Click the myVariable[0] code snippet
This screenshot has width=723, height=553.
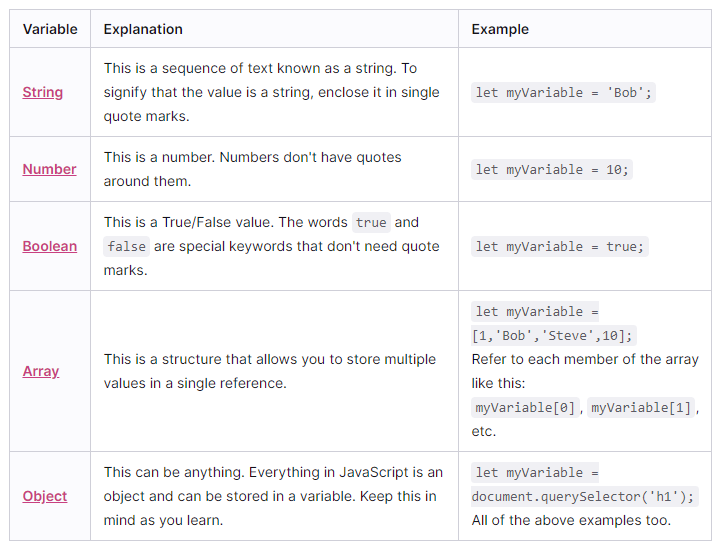(x=525, y=407)
